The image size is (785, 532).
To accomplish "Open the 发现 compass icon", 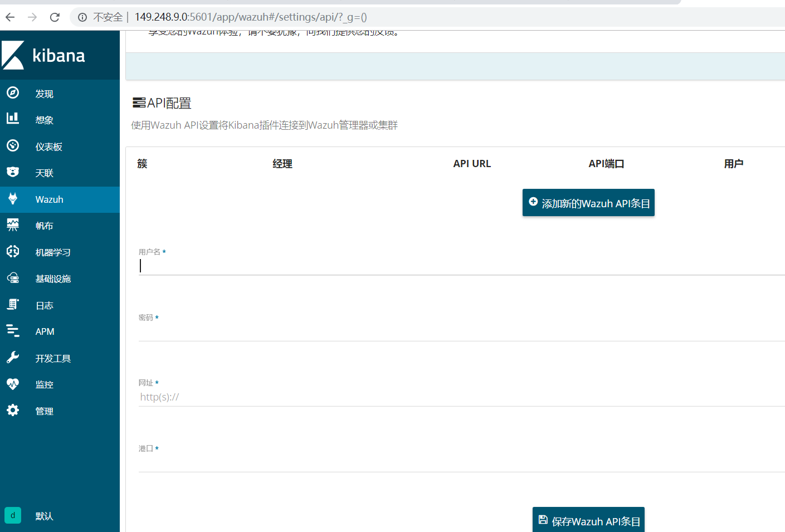I will [x=13, y=92].
